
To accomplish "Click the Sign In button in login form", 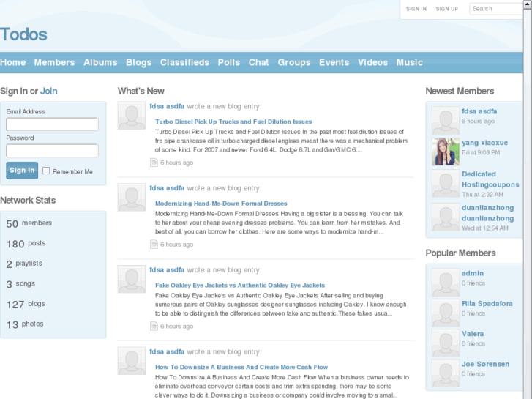I will coord(22,171).
